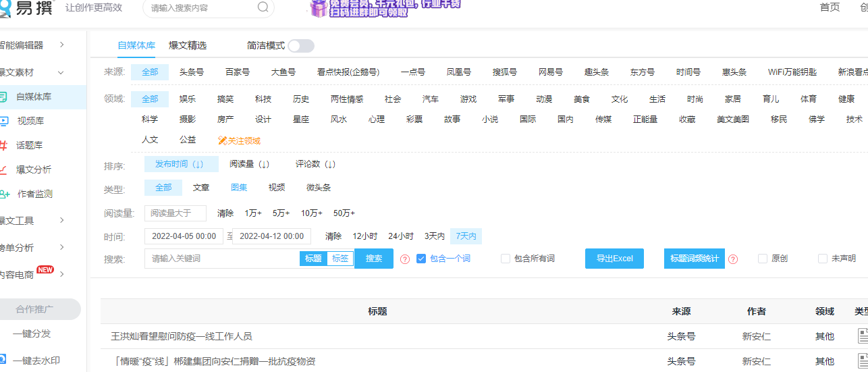
Task: Click the promotional gift banner
Action: coord(385,8)
